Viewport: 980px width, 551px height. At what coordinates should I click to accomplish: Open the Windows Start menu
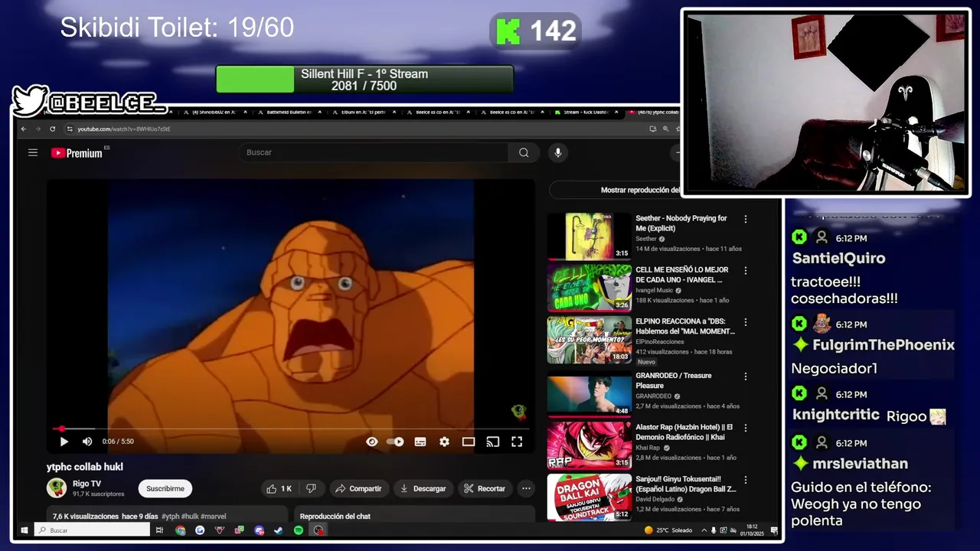pos(24,530)
